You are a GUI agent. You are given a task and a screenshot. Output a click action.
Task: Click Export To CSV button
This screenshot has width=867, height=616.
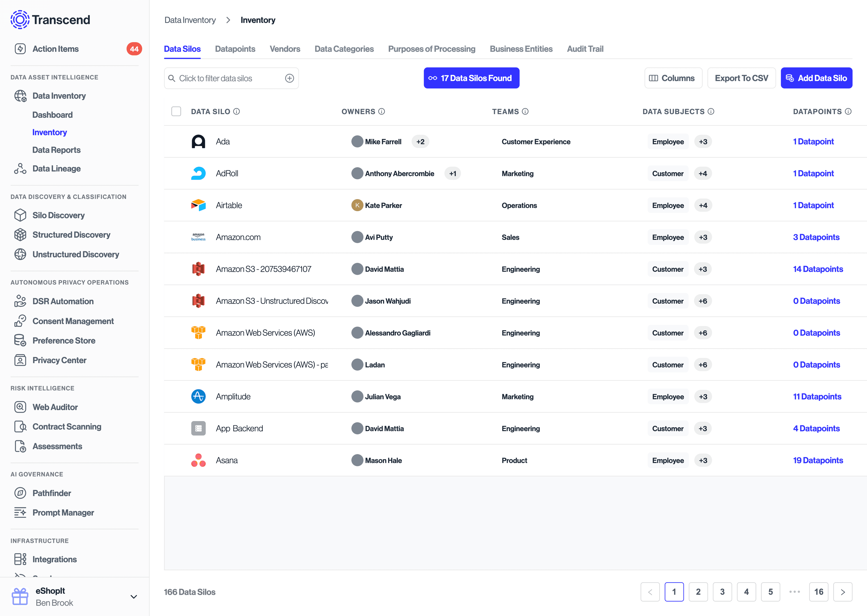point(741,78)
